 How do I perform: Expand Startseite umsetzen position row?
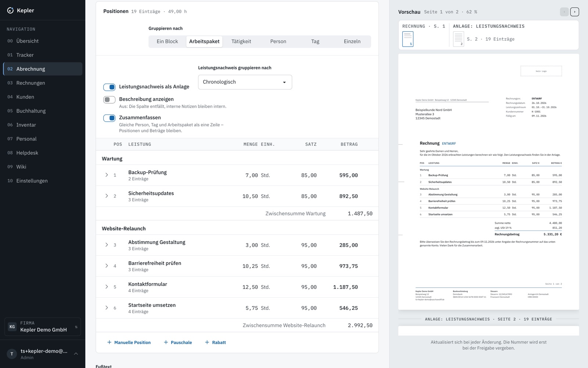[107, 308]
